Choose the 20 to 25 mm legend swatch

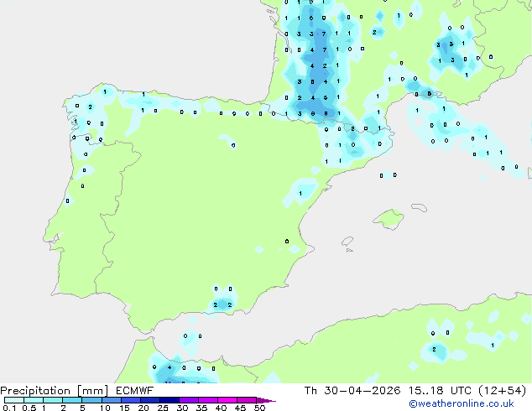pos(149,400)
